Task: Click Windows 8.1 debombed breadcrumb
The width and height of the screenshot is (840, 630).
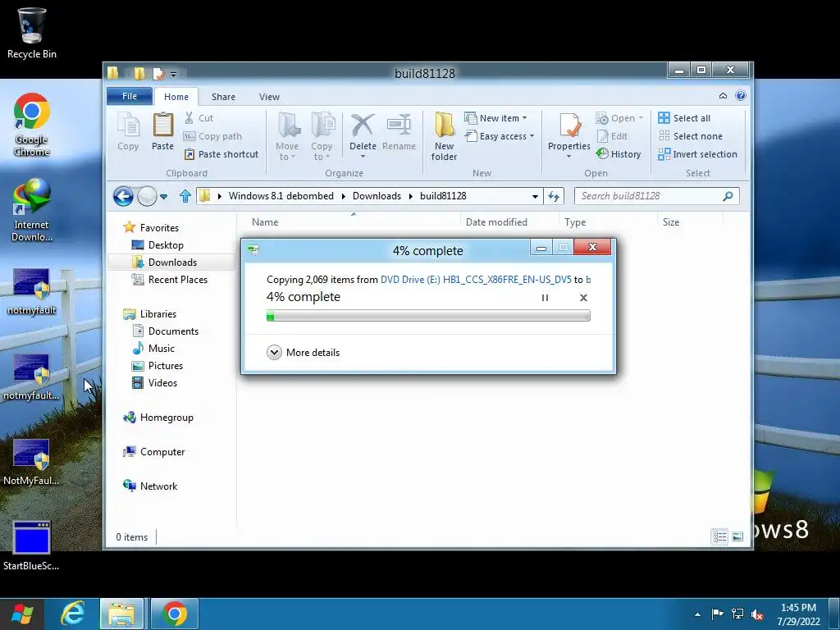Action: (281, 196)
